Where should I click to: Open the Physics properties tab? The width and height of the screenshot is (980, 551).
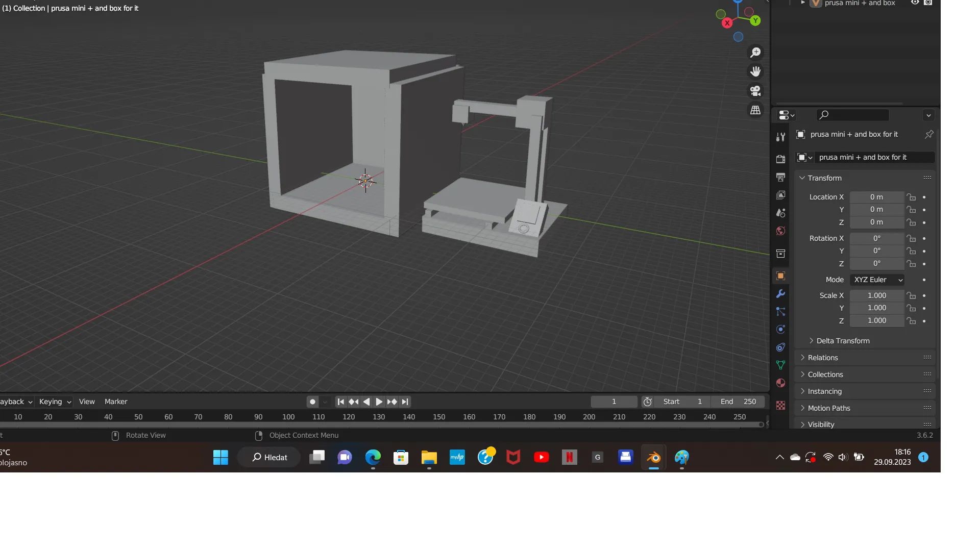[x=780, y=329]
